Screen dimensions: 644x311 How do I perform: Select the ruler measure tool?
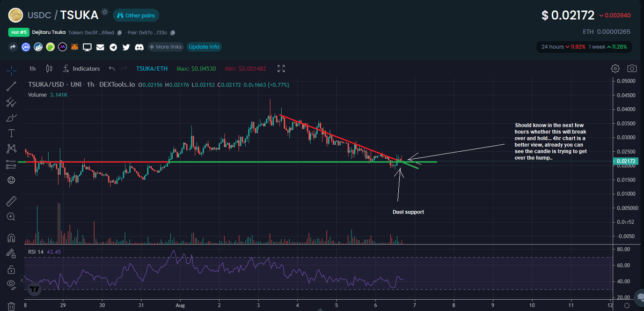[x=11, y=201]
